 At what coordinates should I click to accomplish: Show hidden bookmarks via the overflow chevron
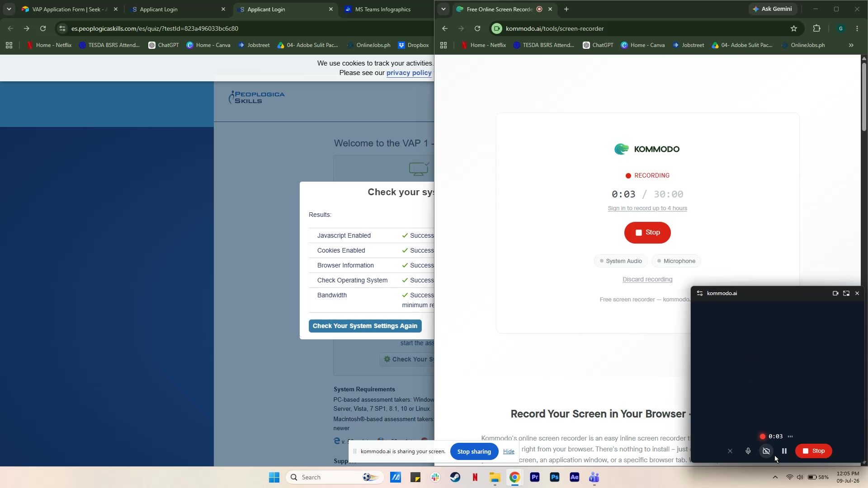pos(851,45)
